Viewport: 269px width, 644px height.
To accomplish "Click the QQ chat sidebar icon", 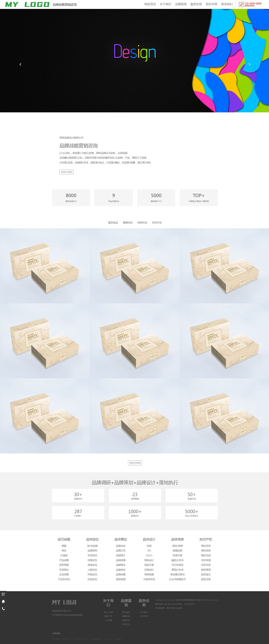I will click(x=3, y=602).
